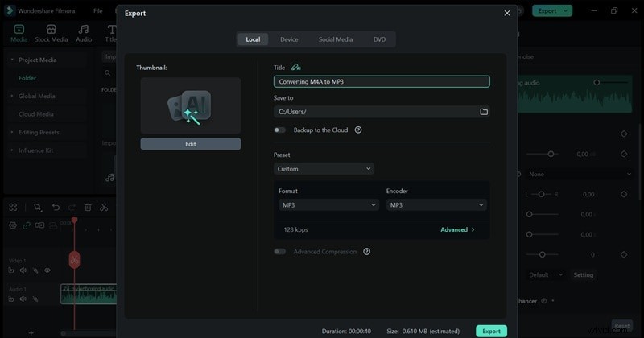The image size is (644, 338).
Task: Open Advanced export settings link
Action: click(x=457, y=229)
